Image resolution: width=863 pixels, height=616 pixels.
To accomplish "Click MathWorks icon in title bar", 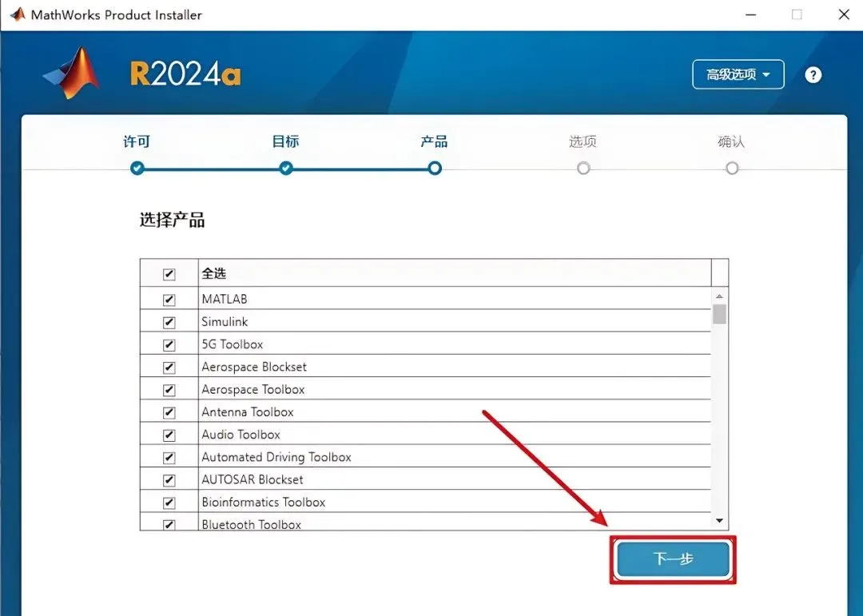I will click(x=18, y=14).
